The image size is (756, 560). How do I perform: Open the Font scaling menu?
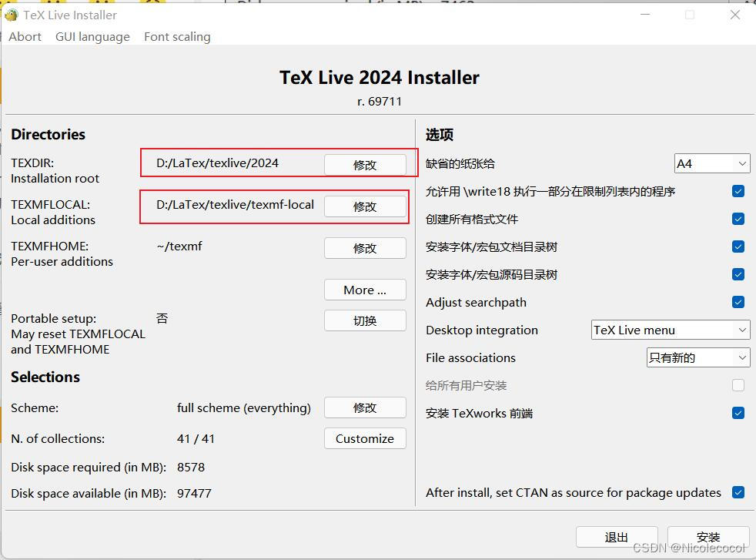click(177, 37)
